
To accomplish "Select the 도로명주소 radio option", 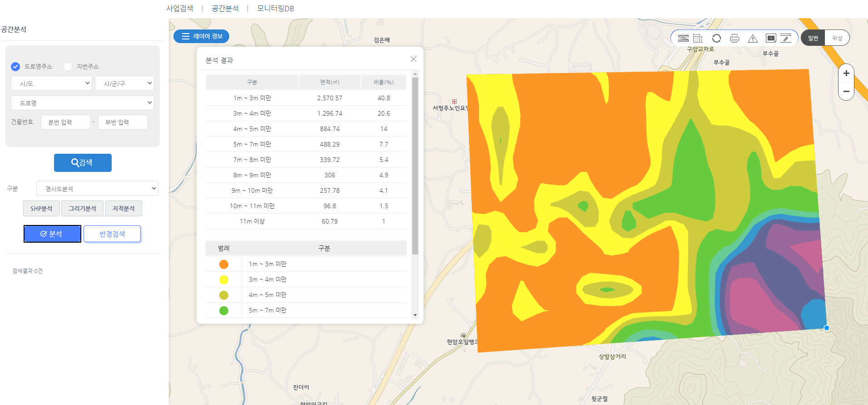I will (15, 67).
